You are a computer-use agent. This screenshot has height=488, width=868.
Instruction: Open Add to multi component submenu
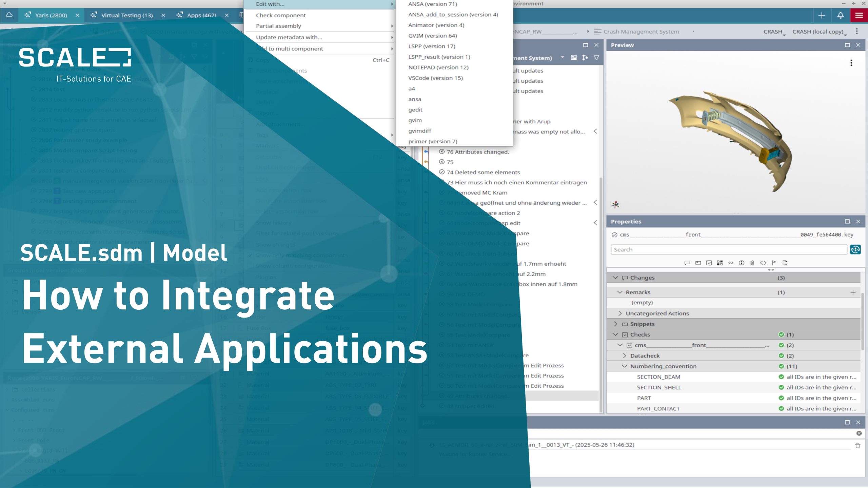tap(320, 48)
